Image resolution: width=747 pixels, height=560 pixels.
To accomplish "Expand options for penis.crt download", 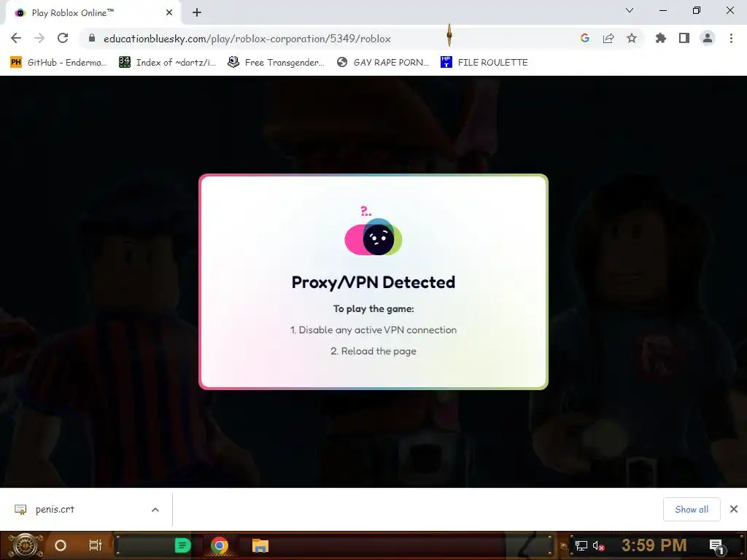I will click(x=155, y=510).
